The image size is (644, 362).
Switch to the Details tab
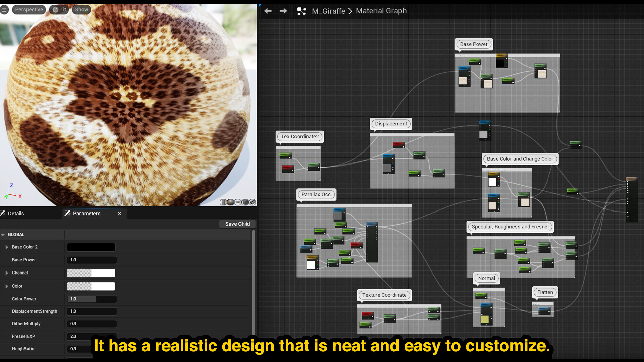16,213
